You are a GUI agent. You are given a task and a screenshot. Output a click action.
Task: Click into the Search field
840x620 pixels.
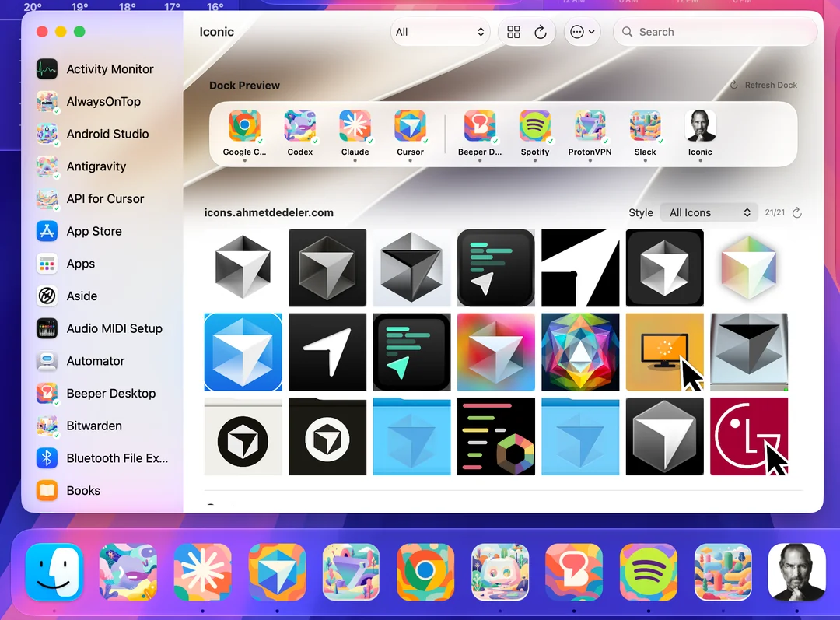pos(716,32)
